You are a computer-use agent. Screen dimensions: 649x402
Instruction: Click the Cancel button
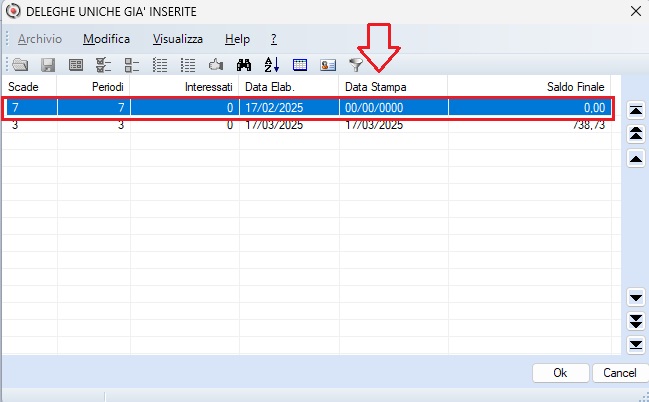620,373
